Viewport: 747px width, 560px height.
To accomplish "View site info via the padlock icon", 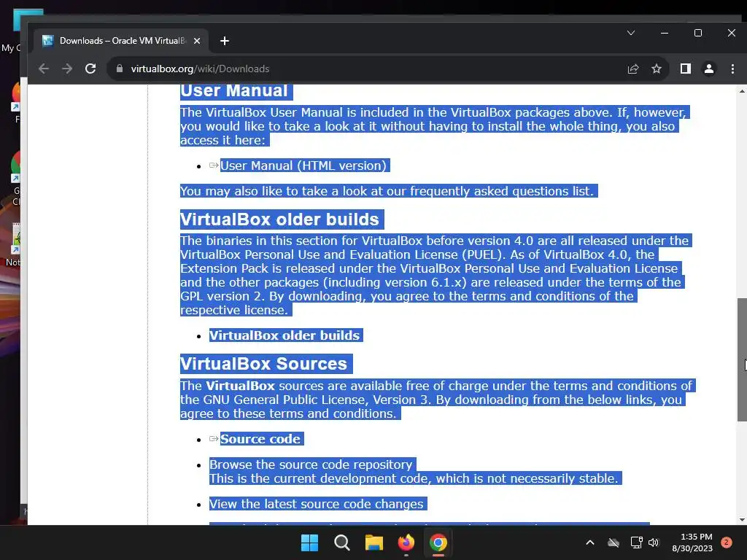I will coord(120,69).
